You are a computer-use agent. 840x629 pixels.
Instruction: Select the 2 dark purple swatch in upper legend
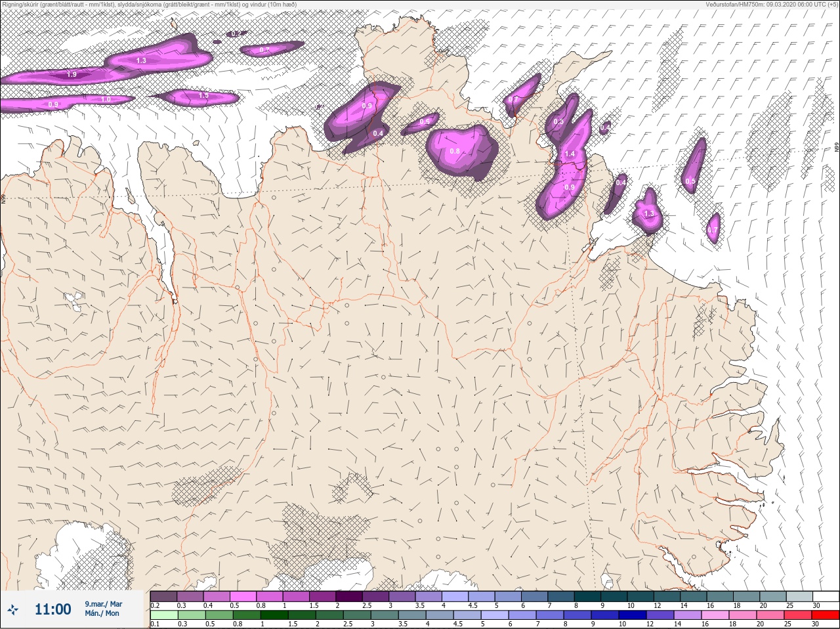click(x=350, y=596)
